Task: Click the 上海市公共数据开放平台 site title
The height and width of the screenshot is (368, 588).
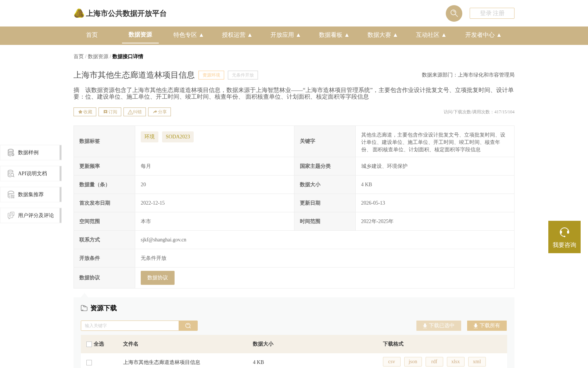Action: click(x=126, y=14)
